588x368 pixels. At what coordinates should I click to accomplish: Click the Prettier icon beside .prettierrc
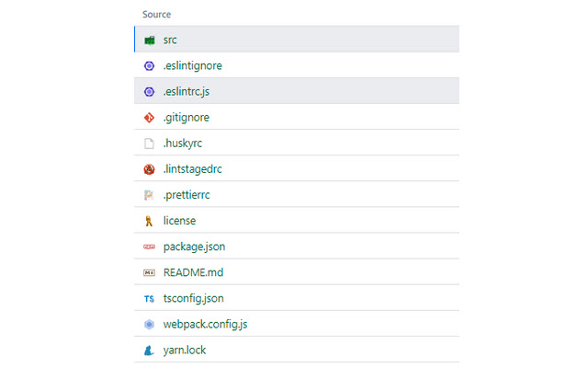click(x=149, y=195)
